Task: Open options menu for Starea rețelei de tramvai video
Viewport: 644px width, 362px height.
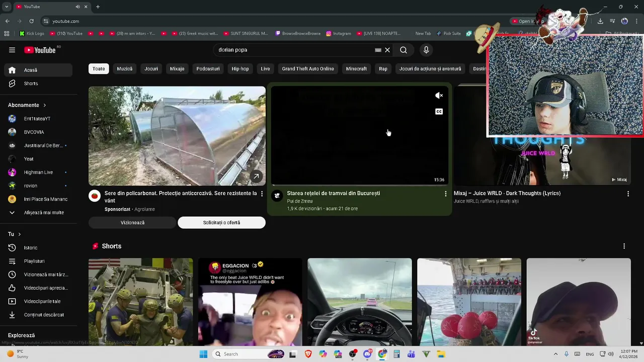Action: click(x=445, y=194)
